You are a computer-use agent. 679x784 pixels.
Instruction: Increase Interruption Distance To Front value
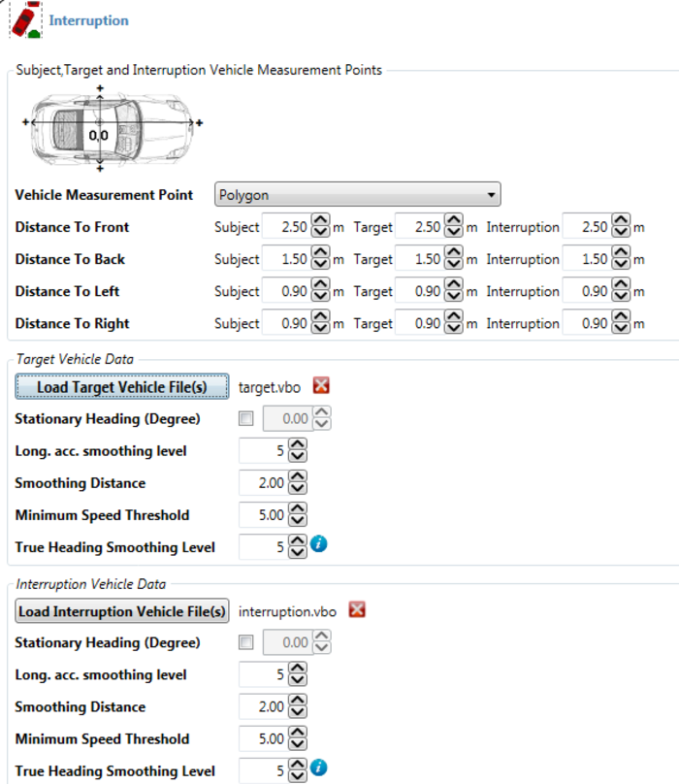coord(621,220)
